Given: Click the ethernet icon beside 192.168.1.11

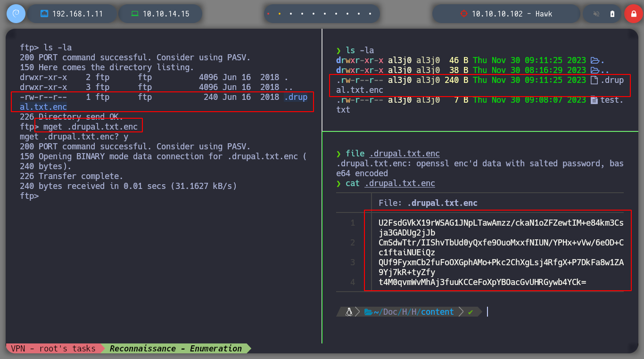Looking at the screenshot, I should [x=44, y=14].
